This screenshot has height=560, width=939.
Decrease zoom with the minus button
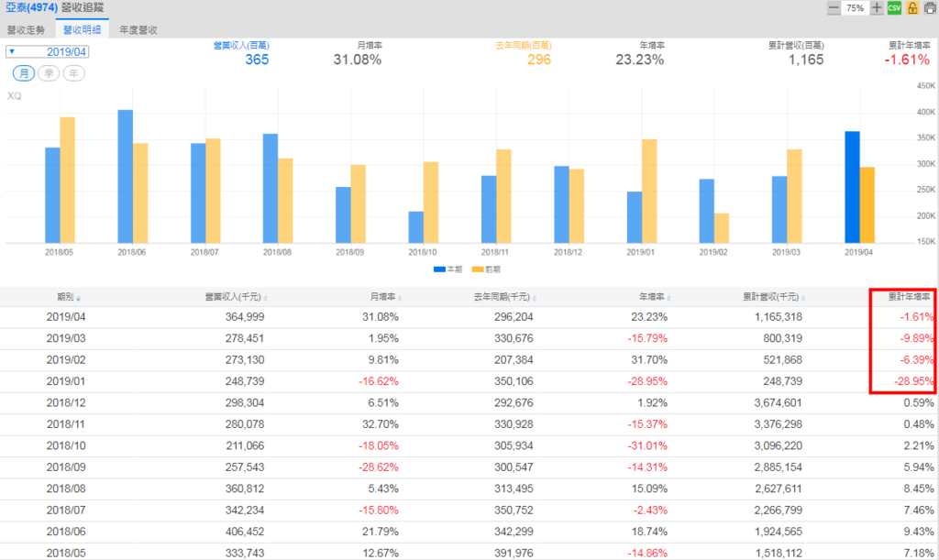834,7
